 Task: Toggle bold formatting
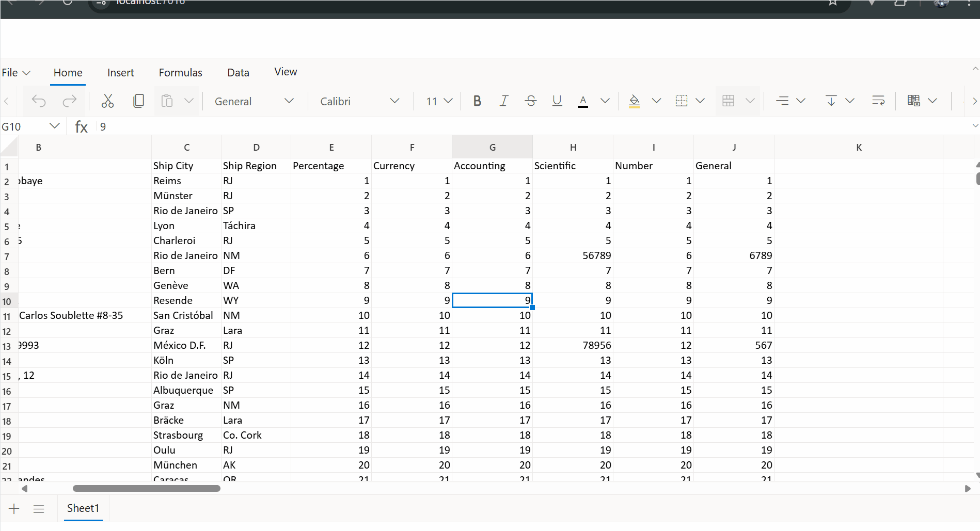tap(477, 101)
